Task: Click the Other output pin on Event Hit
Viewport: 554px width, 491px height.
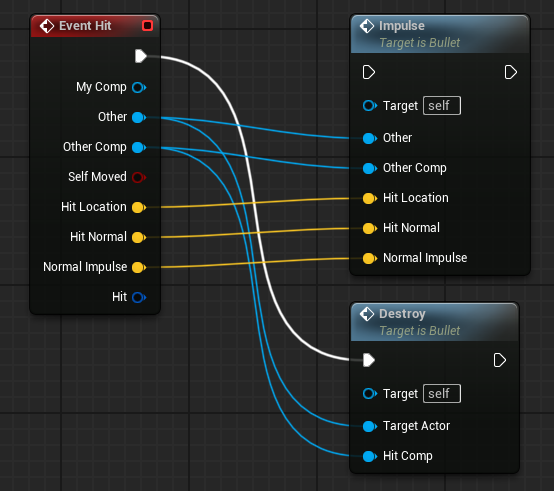Action: (x=139, y=117)
